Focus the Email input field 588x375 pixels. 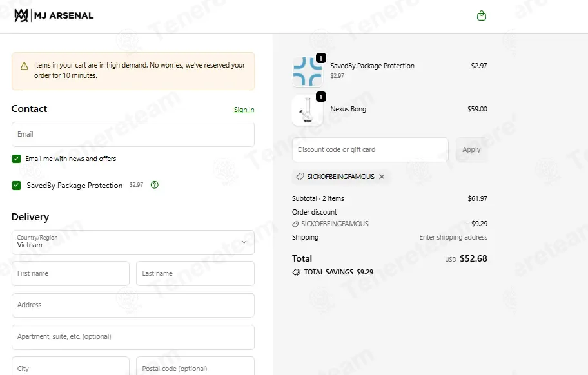click(133, 134)
